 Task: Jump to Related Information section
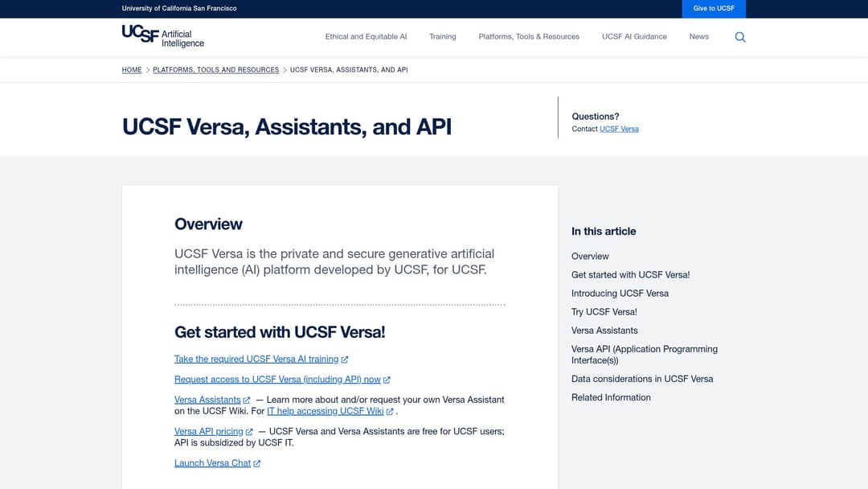611,397
